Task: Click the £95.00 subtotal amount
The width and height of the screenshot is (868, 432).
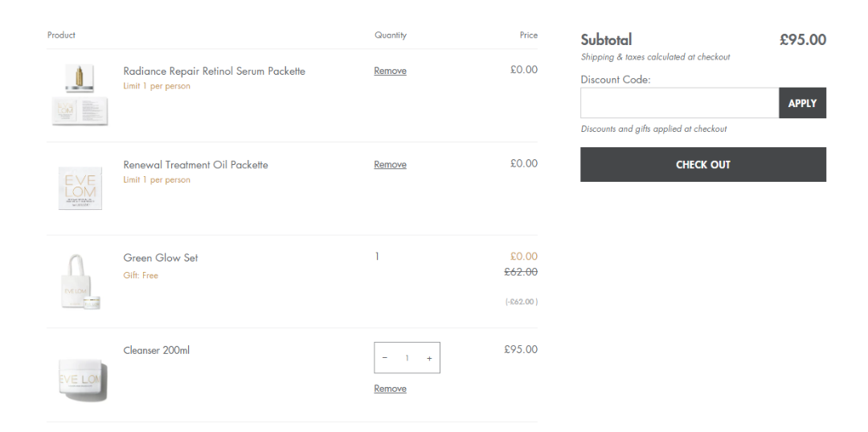Action: tap(802, 39)
